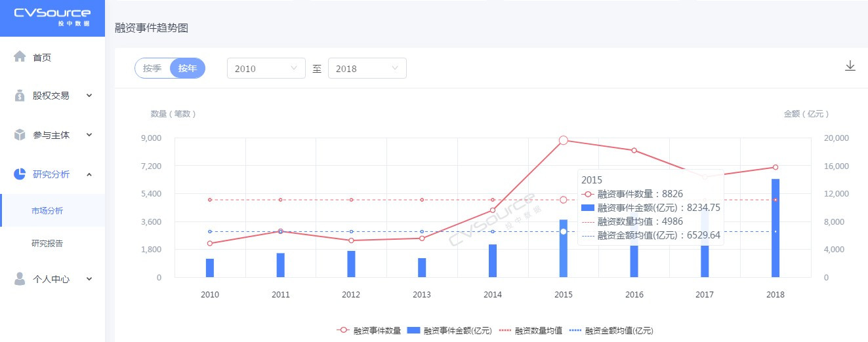Select the 按年 yearly view option
Image resolution: width=868 pixels, height=342 pixels.
click(x=188, y=68)
